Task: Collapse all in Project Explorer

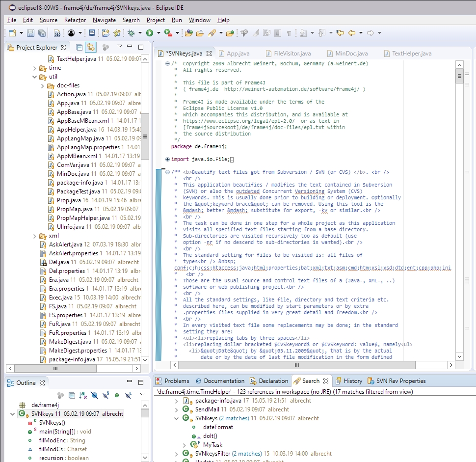Action: [79, 48]
